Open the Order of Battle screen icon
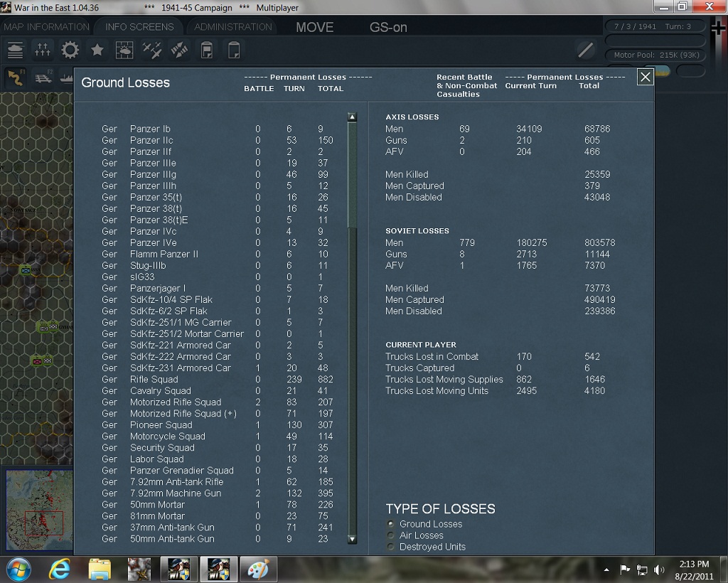 click(16, 50)
